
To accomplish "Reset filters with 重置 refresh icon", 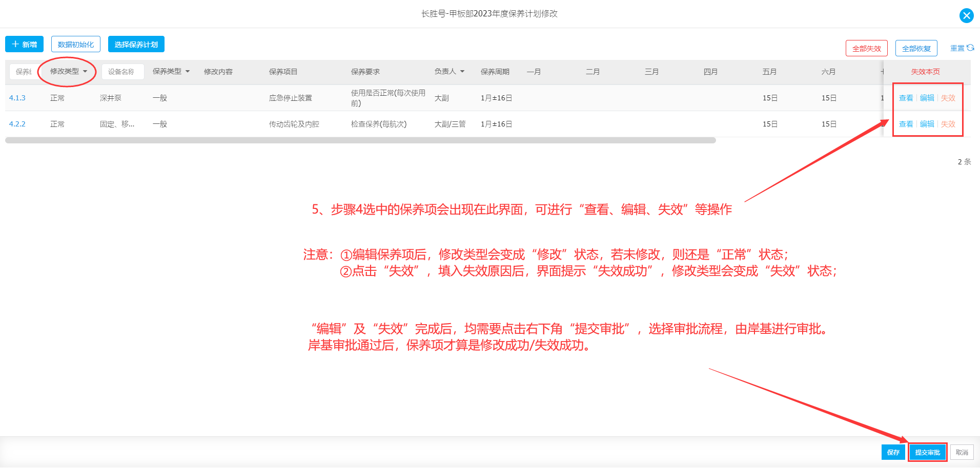I will click(x=962, y=48).
